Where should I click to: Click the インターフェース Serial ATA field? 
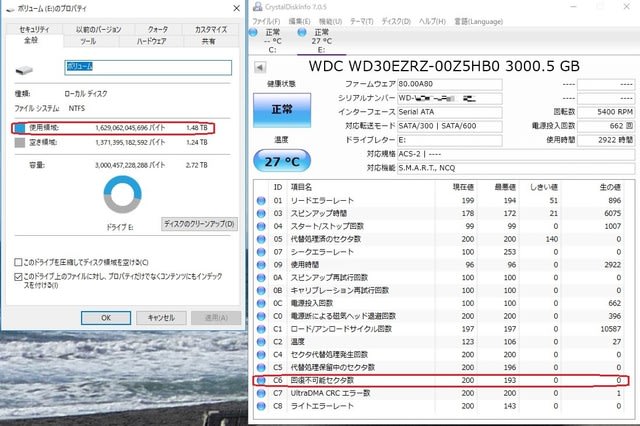(x=449, y=112)
